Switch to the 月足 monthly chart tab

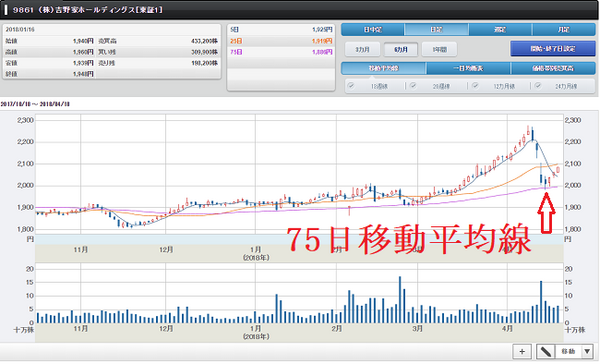click(564, 29)
